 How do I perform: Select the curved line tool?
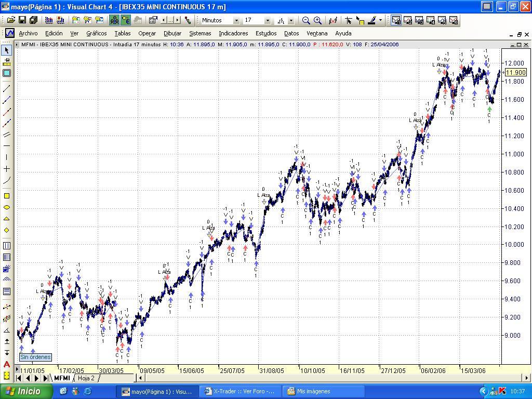pyautogui.click(x=7, y=180)
